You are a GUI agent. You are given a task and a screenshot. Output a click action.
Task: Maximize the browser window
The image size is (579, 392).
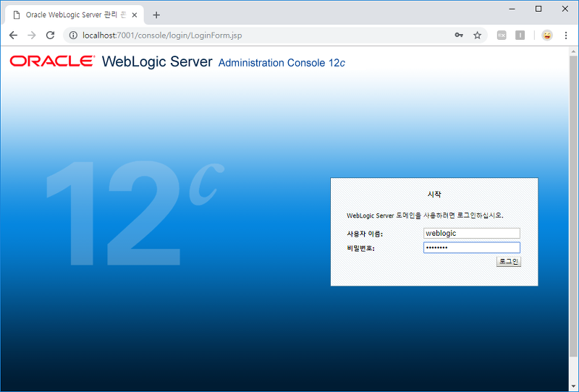click(538, 9)
